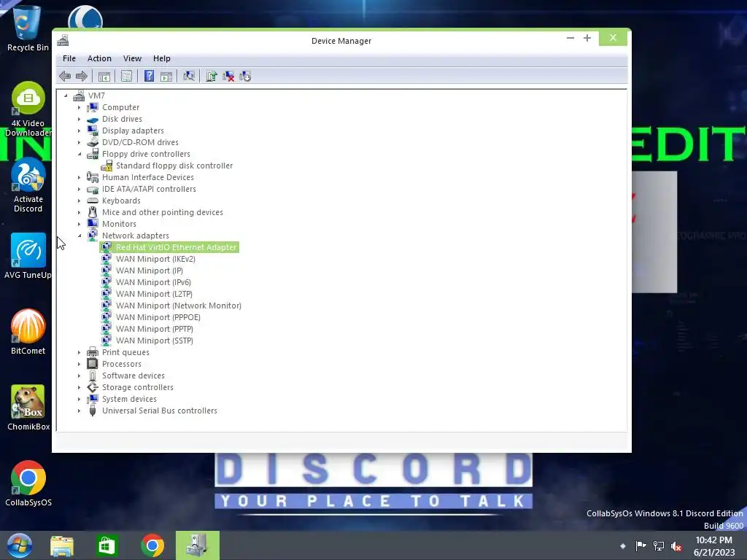Image resolution: width=747 pixels, height=560 pixels.
Task: Select the Print queues label
Action: [x=125, y=352]
